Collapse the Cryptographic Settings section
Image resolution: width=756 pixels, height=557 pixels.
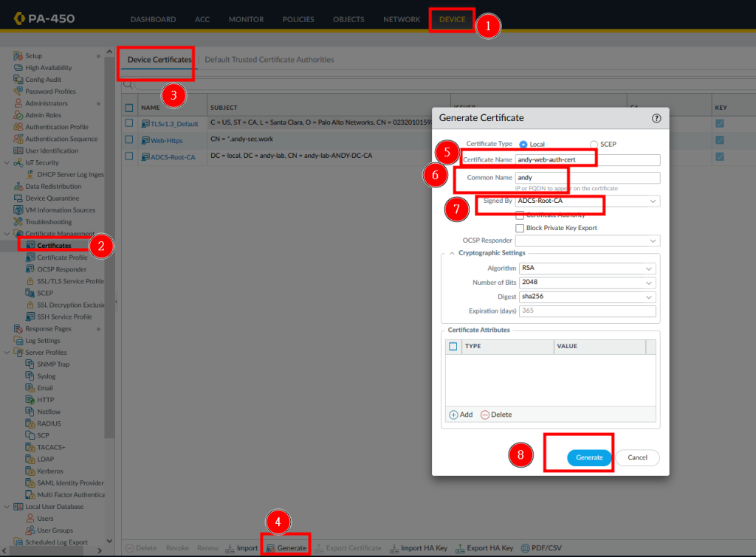(452, 254)
